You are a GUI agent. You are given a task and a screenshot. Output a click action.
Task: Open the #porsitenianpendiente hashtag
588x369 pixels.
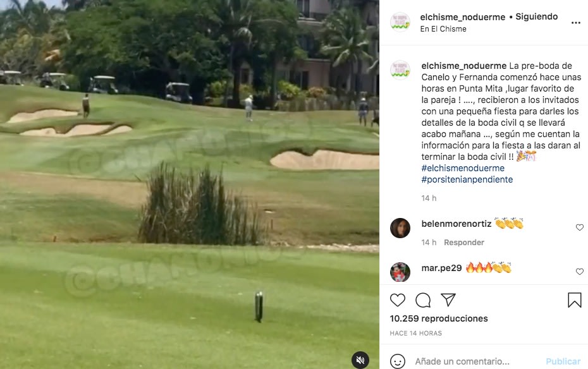coord(467,179)
